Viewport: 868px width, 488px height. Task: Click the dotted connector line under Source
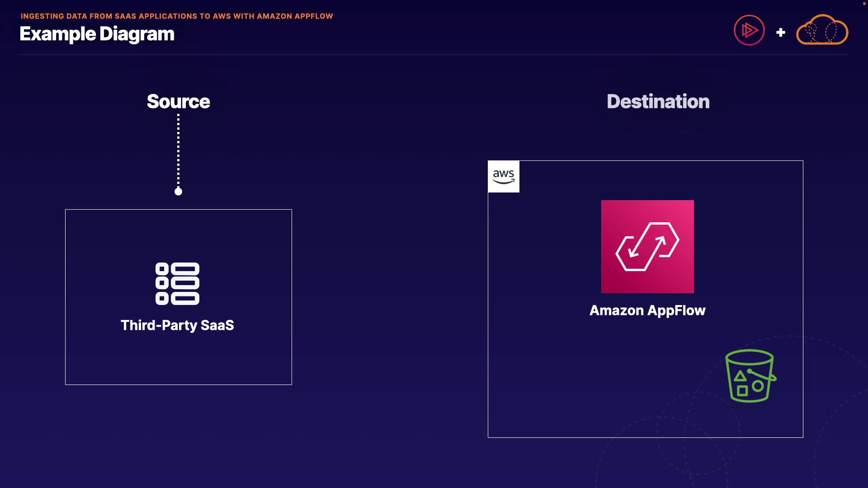[x=179, y=149]
